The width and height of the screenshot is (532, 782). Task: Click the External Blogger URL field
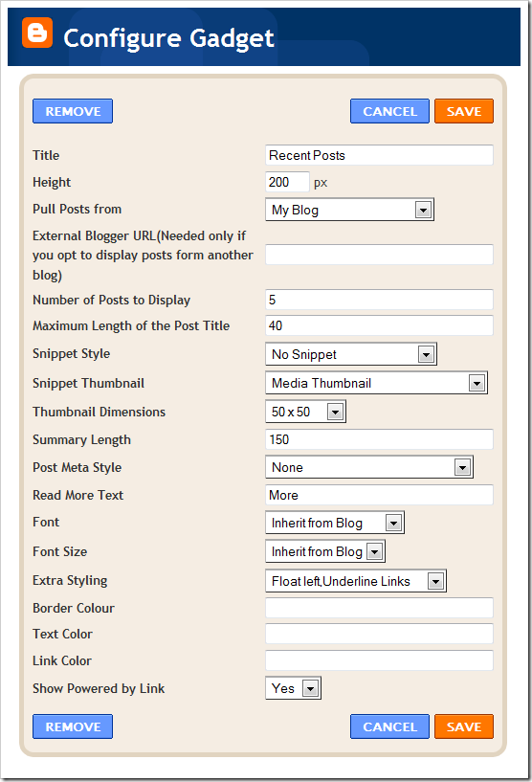point(380,255)
